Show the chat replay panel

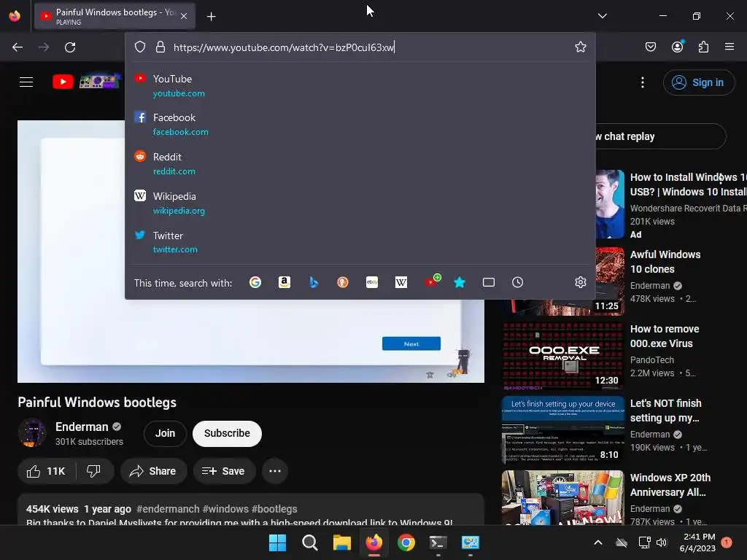pyautogui.click(x=659, y=136)
